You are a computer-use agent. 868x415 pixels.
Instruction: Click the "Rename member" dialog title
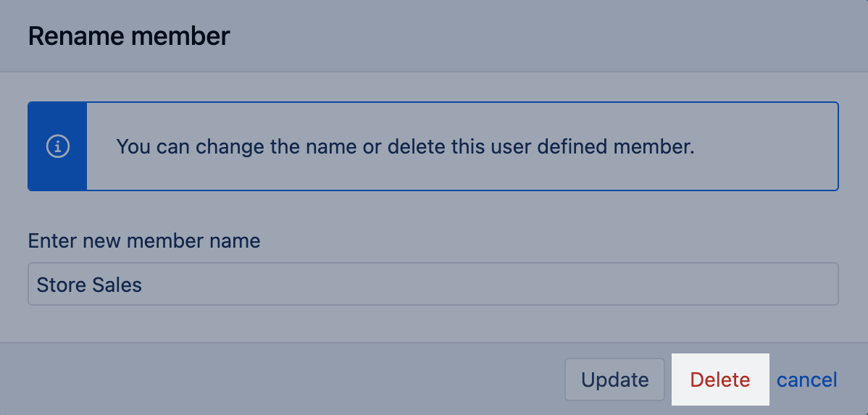click(x=129, y=35)
